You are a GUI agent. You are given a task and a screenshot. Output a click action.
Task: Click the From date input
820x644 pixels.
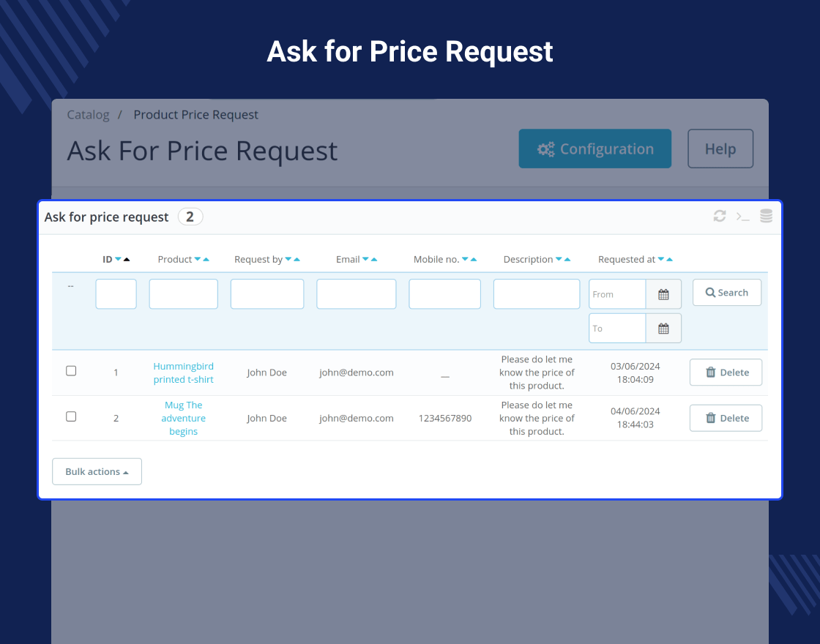(618, 294)
